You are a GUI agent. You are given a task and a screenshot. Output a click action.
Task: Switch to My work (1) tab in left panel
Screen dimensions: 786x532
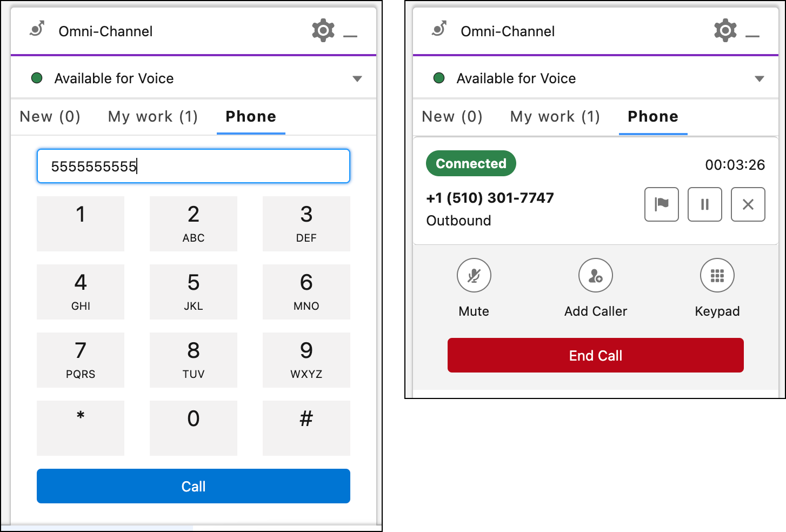pos(153,117)
